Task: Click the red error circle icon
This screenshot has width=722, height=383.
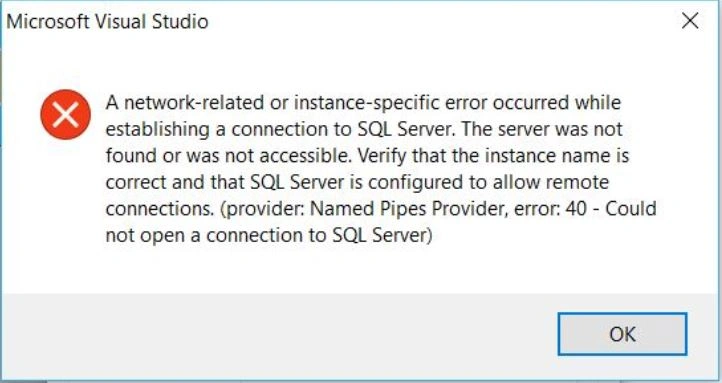Action: [65, 115]
